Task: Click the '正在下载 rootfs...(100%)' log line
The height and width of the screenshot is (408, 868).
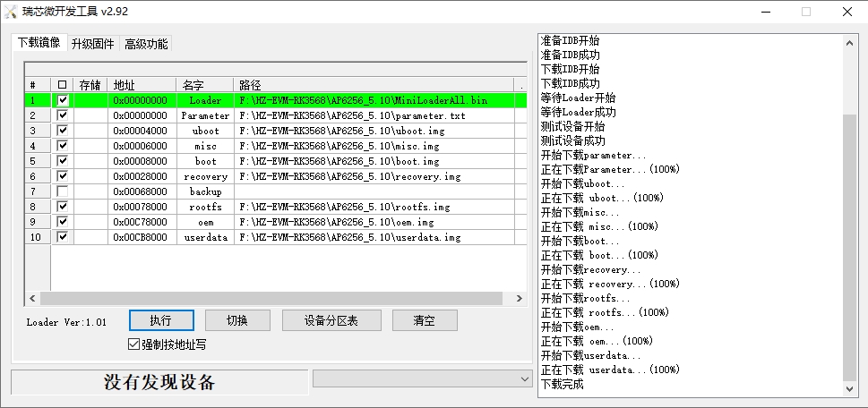Action: click(x=605, y=312)
